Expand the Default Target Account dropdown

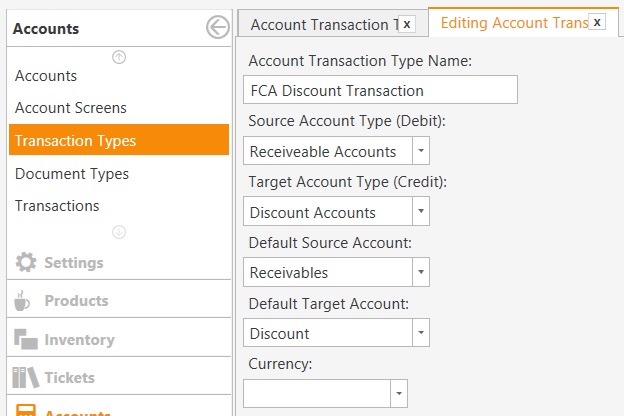click(421, 332)
